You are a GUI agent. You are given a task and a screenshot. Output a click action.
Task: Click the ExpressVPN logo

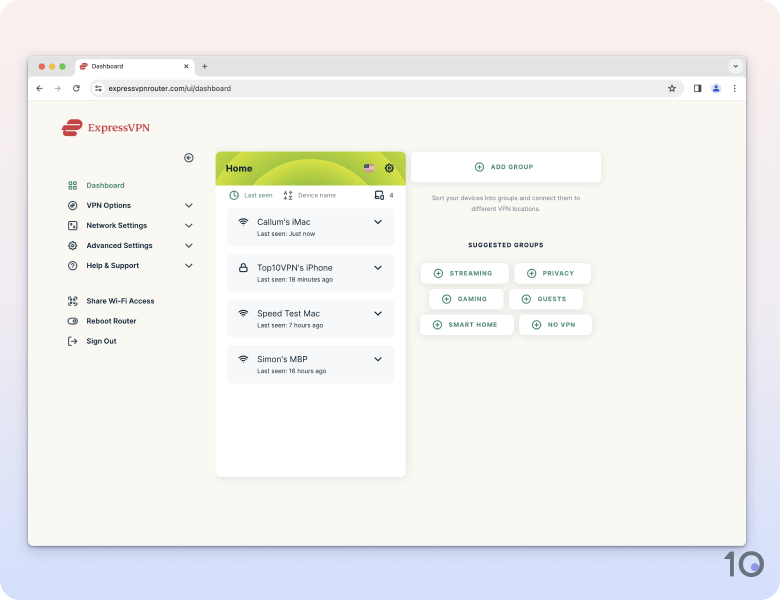point(105,127)
